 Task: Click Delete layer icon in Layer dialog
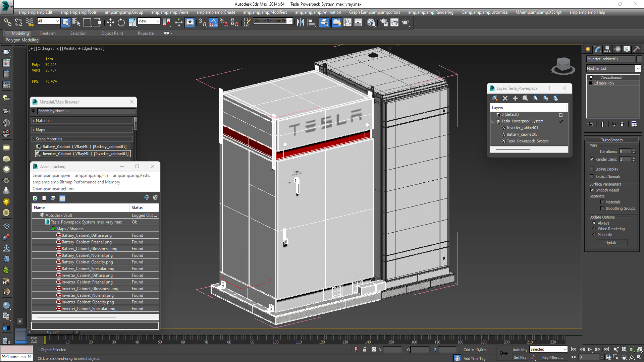[505, 98]
